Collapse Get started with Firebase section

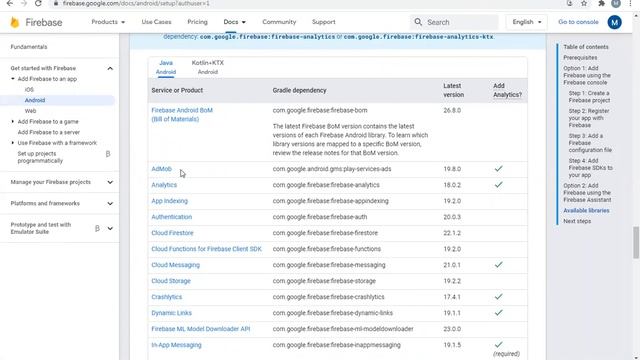pos(110,68)
